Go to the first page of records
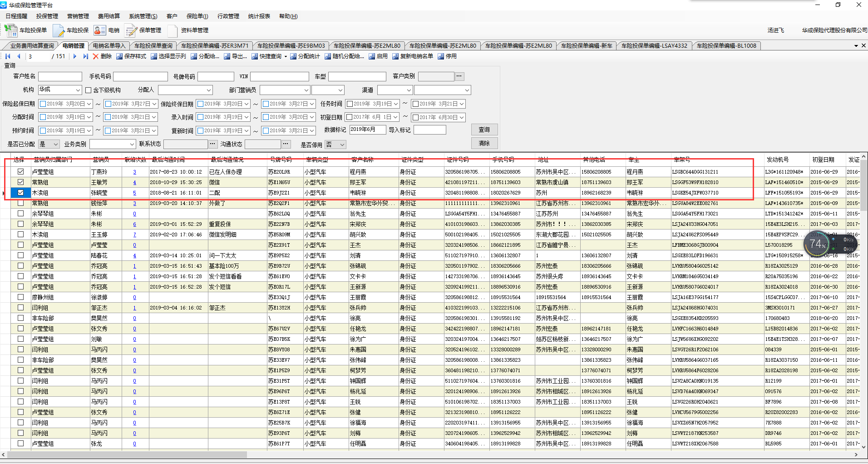Viewport: 868px width, 464px height. [x=8, y=56]
